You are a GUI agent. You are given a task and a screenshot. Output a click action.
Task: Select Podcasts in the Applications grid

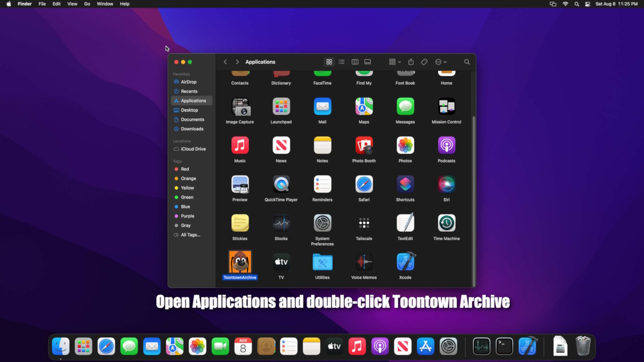click(x=447, y=145)
